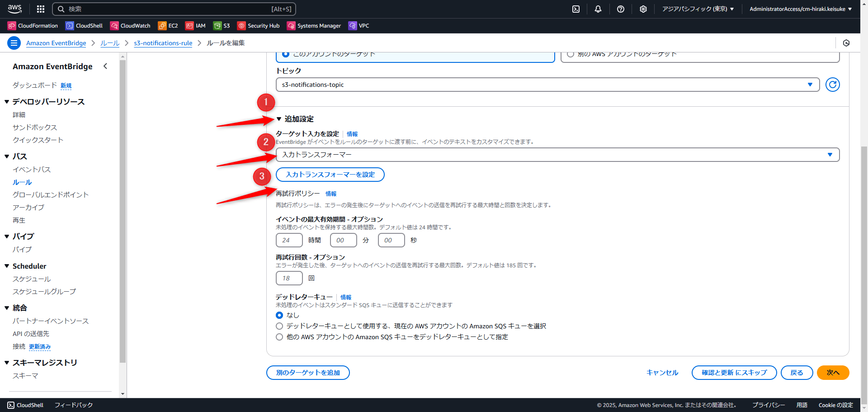
Task: Click the AWS logo home icon
Action: (14, 9)
